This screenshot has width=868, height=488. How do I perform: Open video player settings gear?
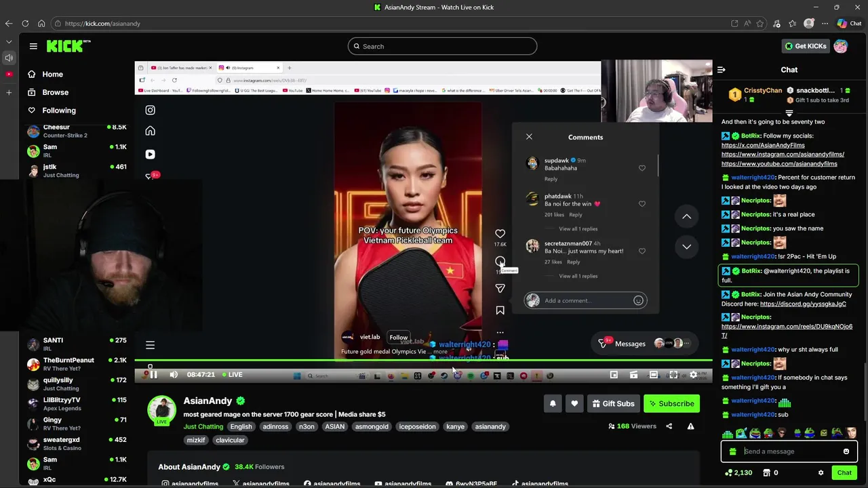(x=693, y=374)
